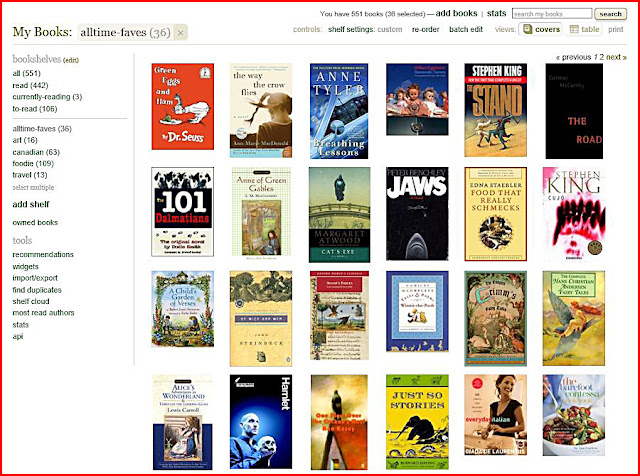Click the print link
Viewport: 640px width, 476px height.
[616, 29]
